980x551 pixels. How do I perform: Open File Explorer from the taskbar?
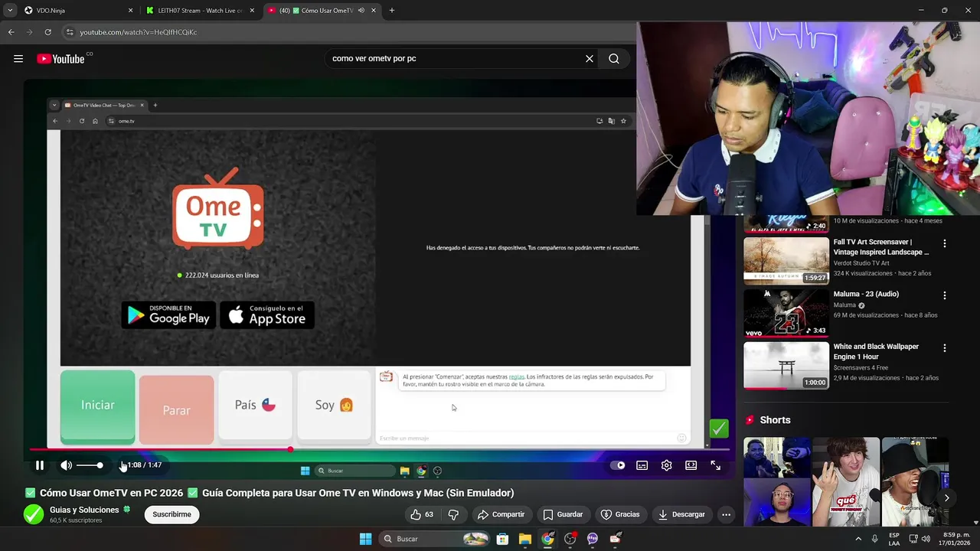point(524,539)
